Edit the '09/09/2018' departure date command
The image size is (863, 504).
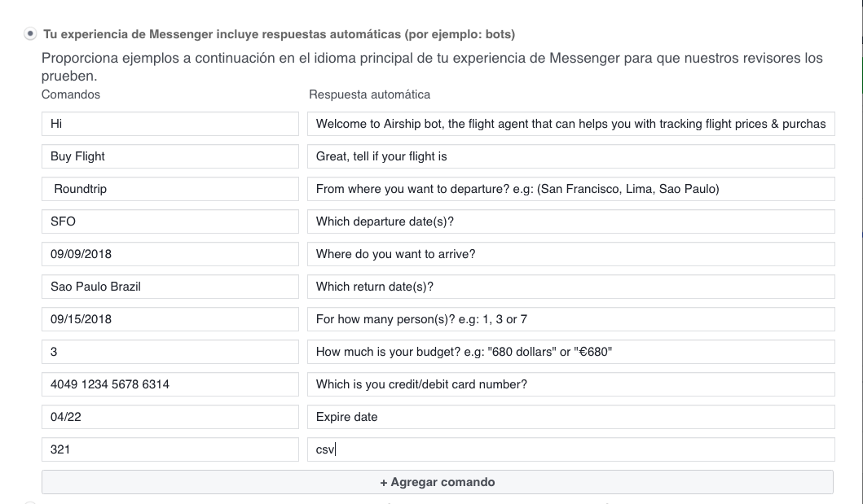pos(170,254)
